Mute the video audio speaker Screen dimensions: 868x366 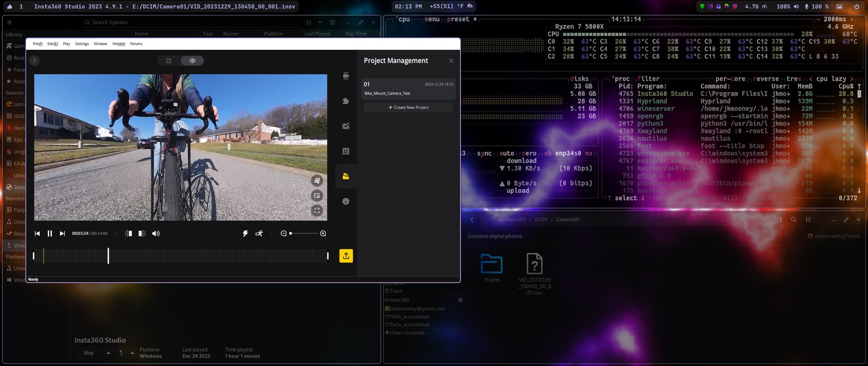click(156, 234)
